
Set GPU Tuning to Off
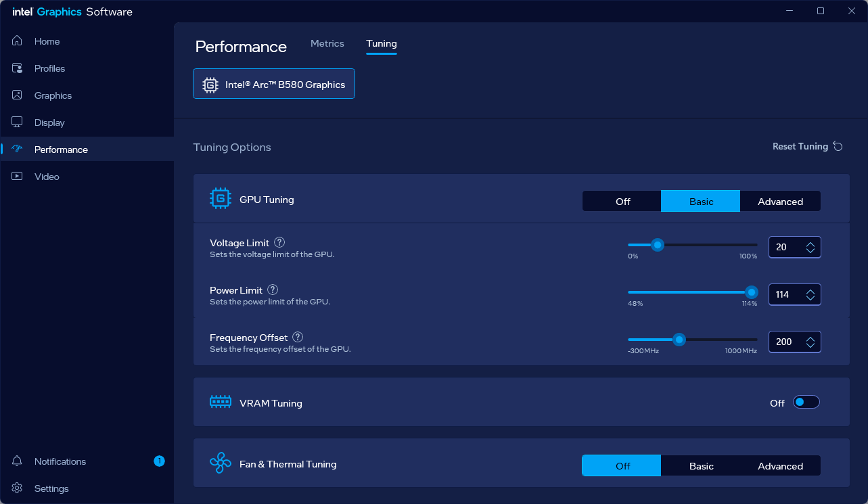pyautogui.click(x=622, y=202)
